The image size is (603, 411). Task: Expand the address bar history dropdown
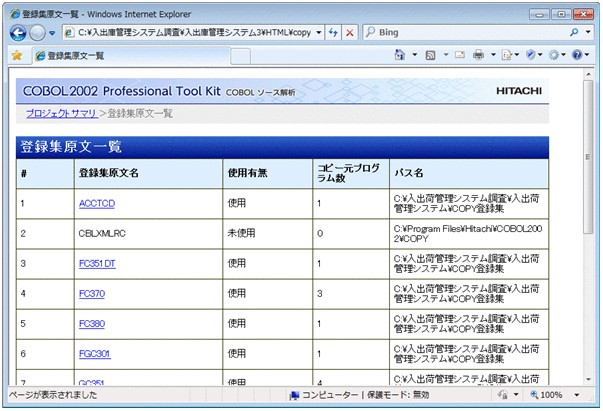point(317,32)
